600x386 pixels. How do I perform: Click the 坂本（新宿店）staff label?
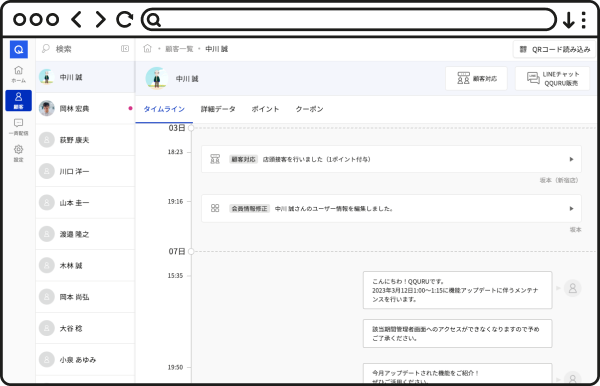pyautogui.click(x=559, y=180)
